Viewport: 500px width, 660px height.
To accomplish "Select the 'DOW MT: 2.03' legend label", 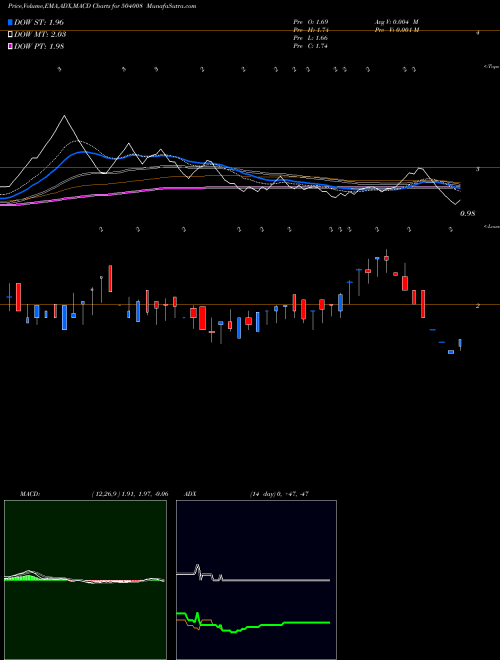I will [40, 35].
